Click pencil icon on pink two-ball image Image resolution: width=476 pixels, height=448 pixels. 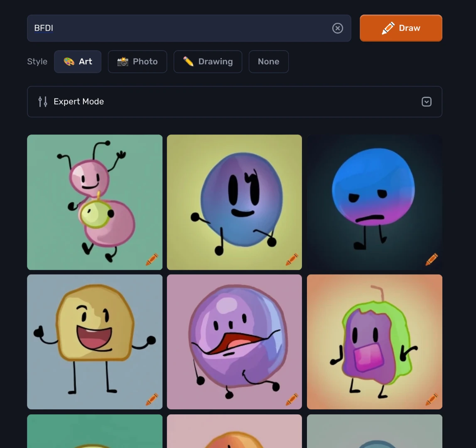click(152, 259)
